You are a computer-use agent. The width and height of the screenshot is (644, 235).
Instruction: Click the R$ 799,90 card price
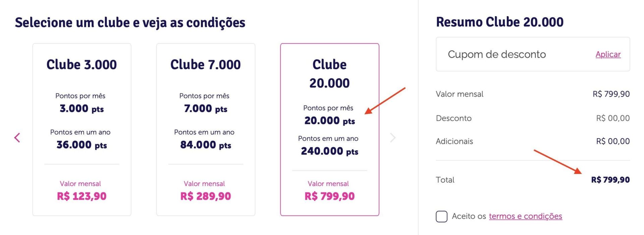[329, 196]
